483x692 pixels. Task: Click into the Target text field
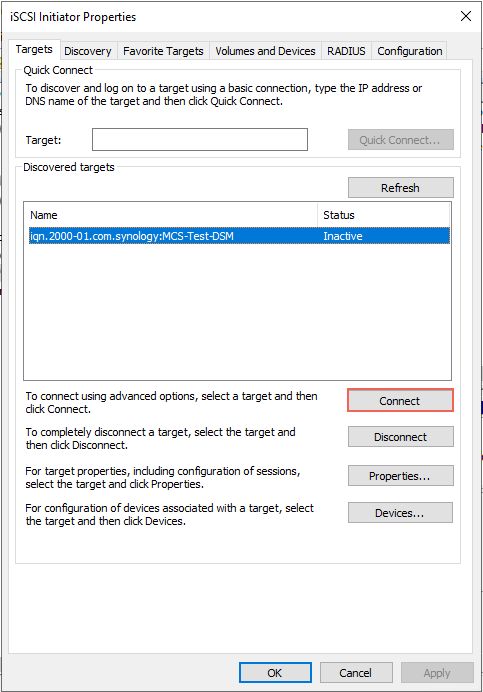pos(200,139)
